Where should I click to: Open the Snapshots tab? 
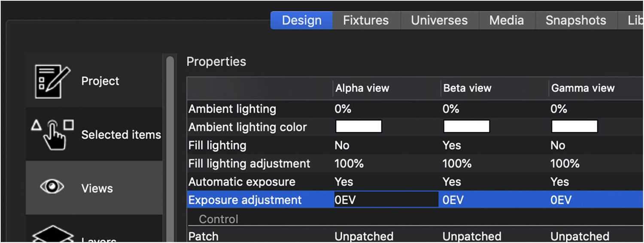coord(576,21)
